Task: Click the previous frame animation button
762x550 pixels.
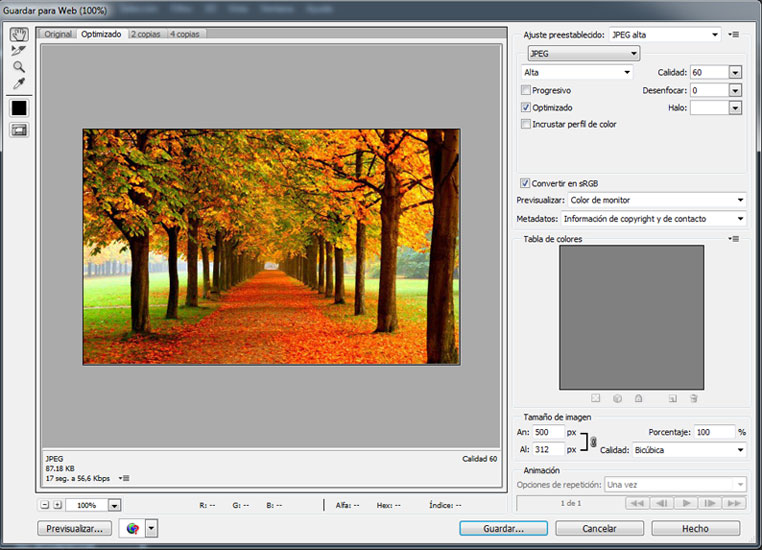Action: point(661,503)
